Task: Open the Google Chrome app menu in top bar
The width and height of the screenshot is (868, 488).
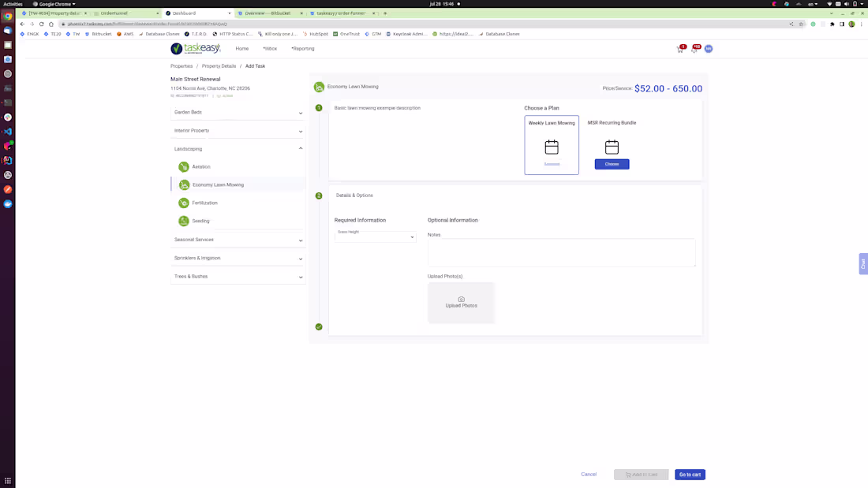Action: tap(54, 4)
